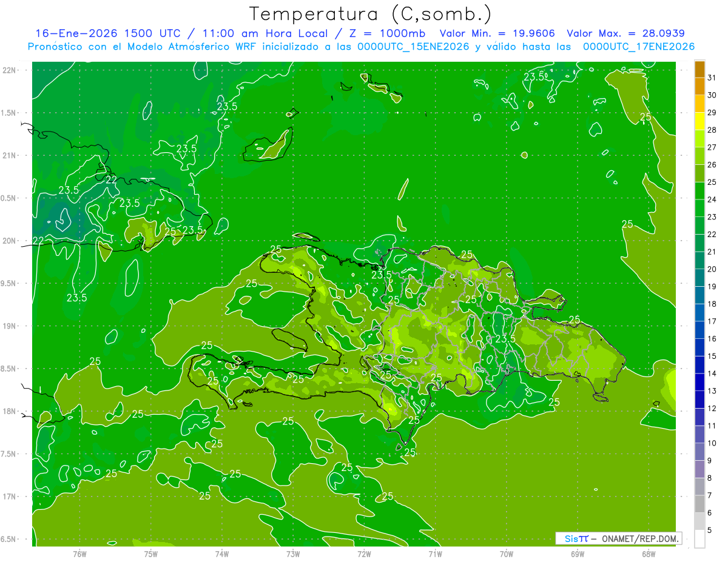Click the color scale label "5"
This screenshot has height=562, width=728.
pos(709,530)
